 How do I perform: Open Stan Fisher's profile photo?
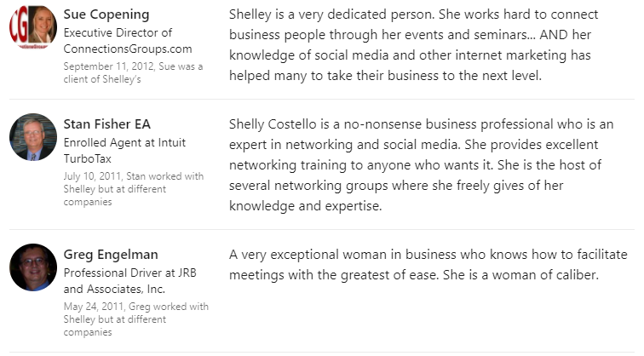[x=33, y=137]
